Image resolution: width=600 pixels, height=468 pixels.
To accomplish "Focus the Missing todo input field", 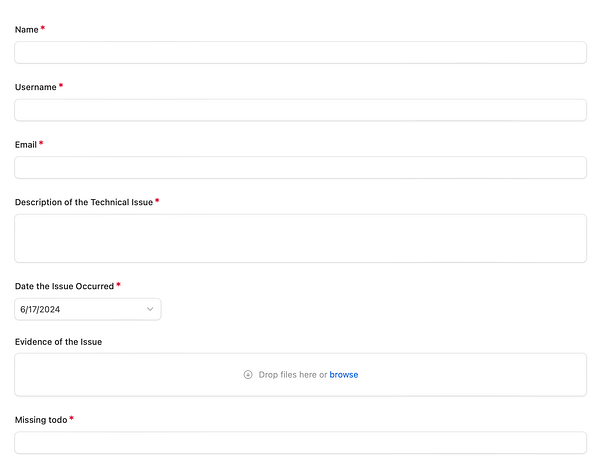I will (x=300, y=443).
